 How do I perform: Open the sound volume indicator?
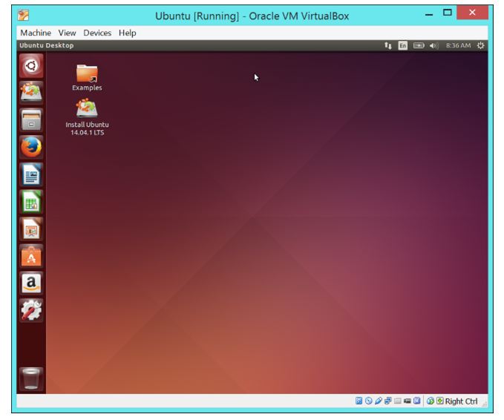click(433, 45)
